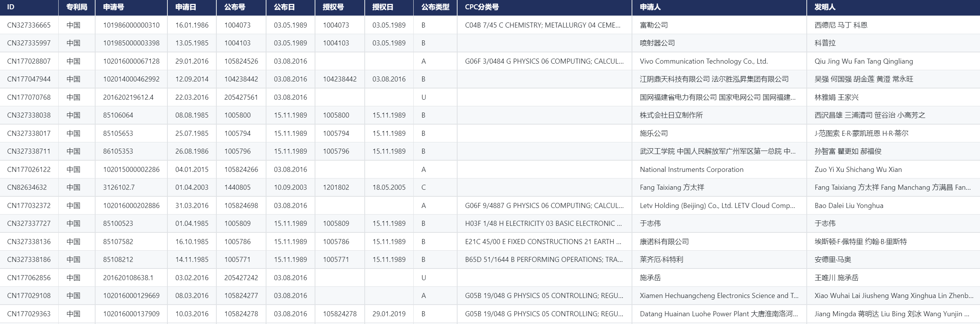Select application number 201620219612.4
The height and width of the screenshot is (324, 980).
[128, 97]
